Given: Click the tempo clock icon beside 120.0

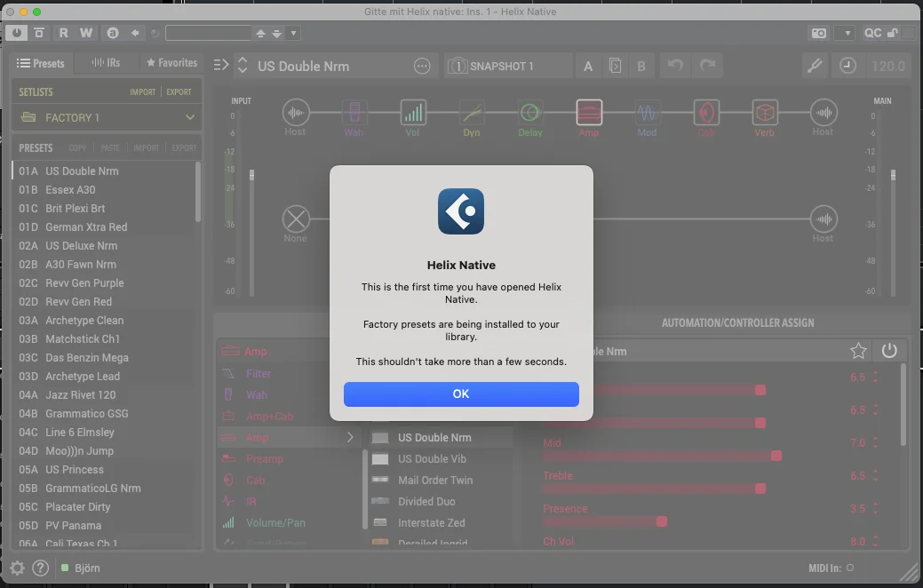Looking at the screenshot, I should pos(847,66).
